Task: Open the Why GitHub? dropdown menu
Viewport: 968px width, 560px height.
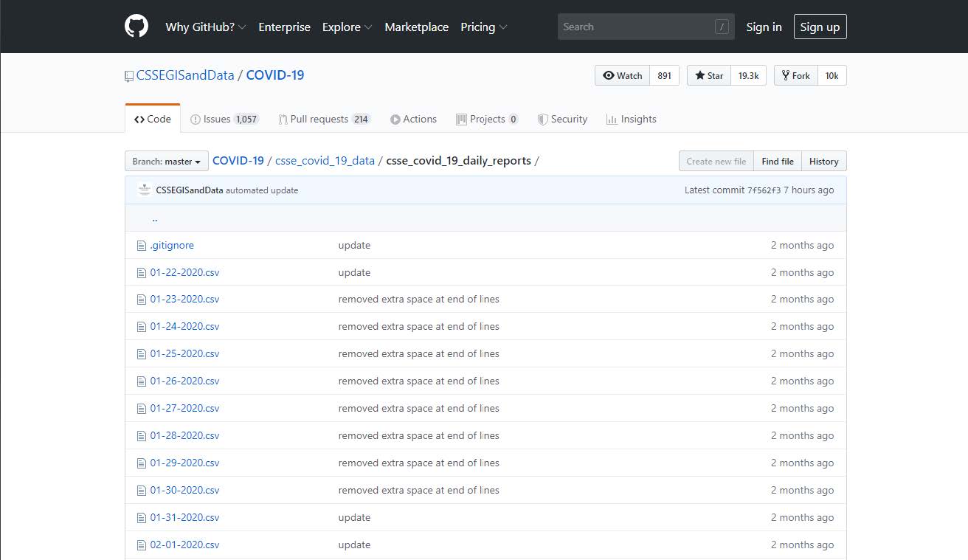Action: [206, 27]
